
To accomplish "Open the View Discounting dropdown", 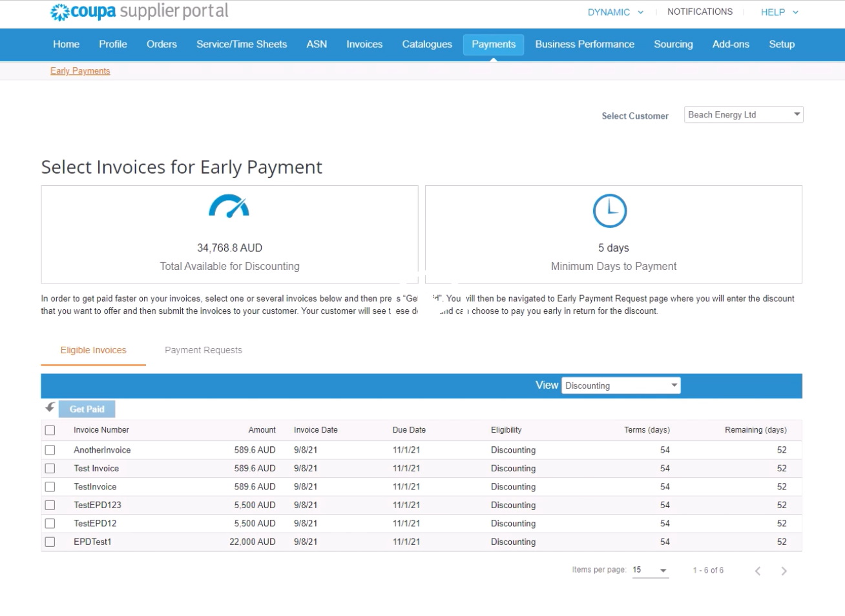I will [x=621, y=385].
